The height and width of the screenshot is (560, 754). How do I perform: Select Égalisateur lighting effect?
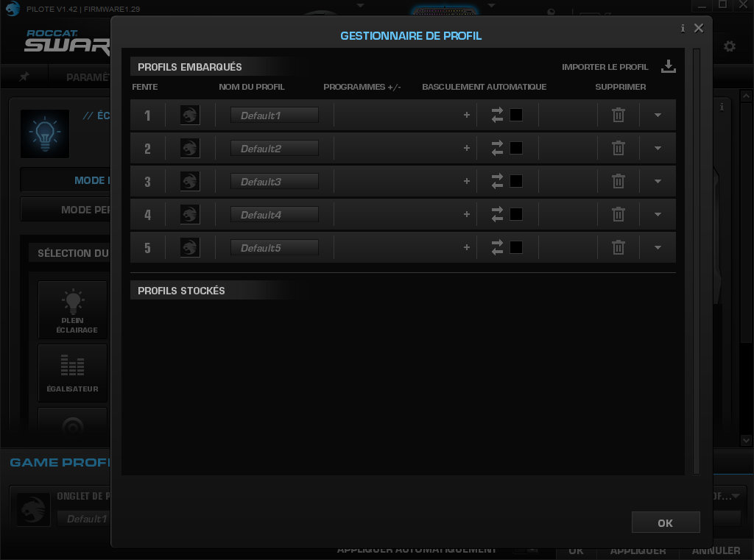point(73,374)
